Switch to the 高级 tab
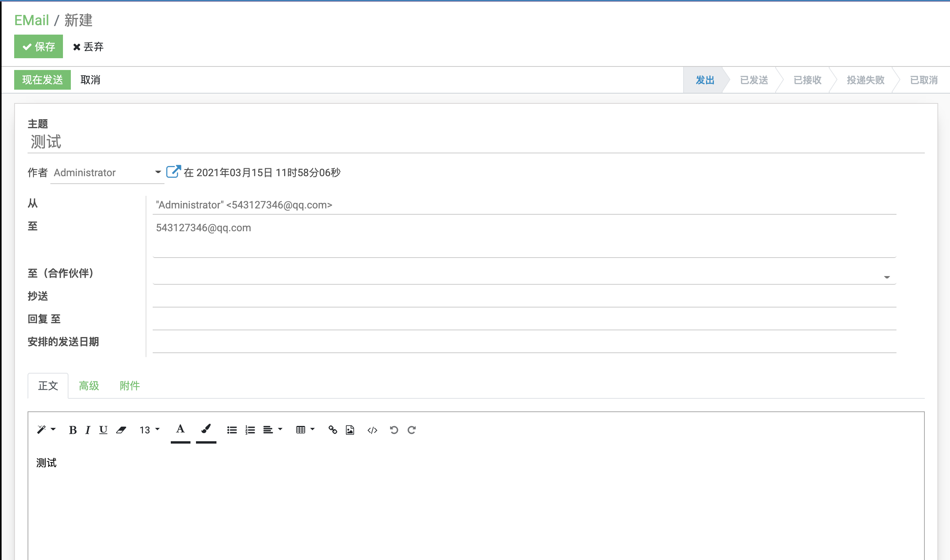Image resolution: width=950 pixels, height=560 pixels. point(89,386)
